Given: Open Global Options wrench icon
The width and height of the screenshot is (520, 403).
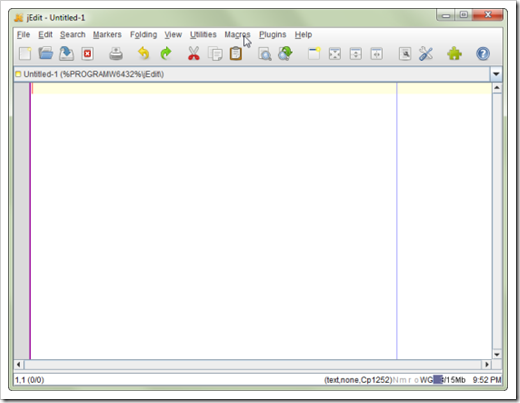Looking at the screenshot, I should pos(426,54).
